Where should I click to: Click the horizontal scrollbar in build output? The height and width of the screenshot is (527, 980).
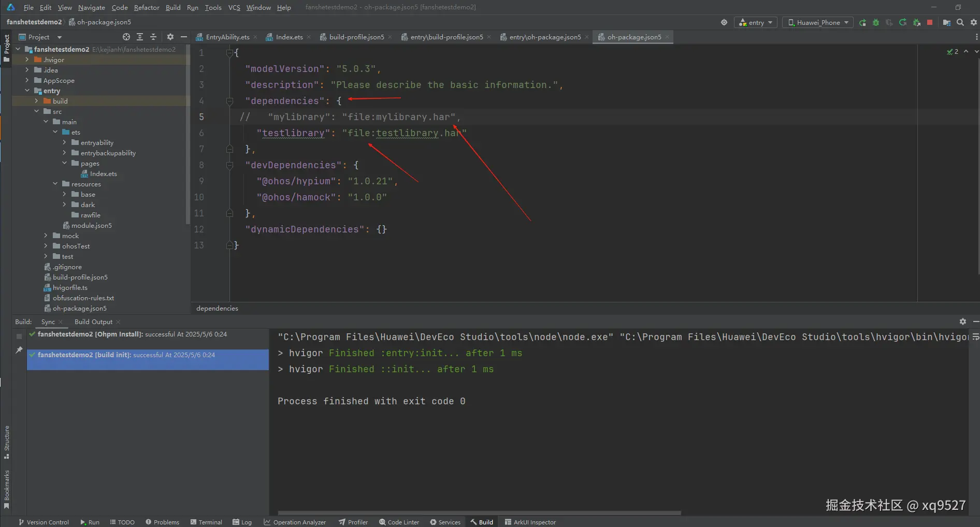click(x=479, y=513)
